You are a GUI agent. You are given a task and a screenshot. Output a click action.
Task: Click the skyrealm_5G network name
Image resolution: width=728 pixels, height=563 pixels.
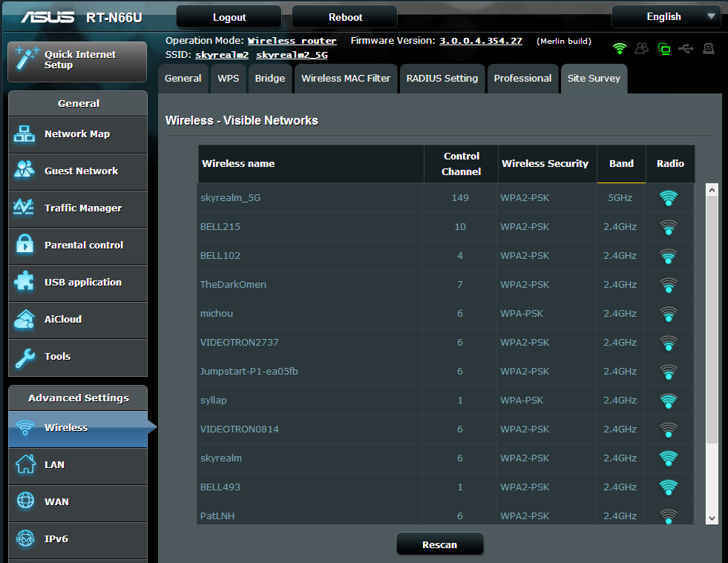pos(230,198)
